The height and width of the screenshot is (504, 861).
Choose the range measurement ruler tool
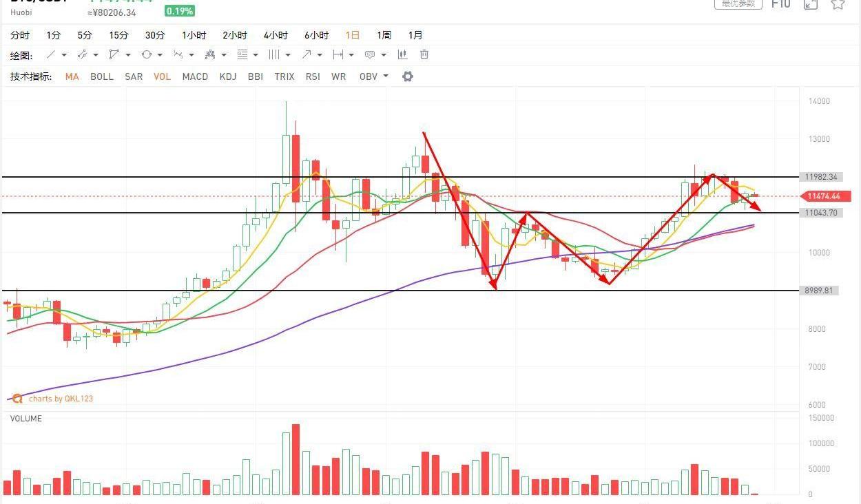[x=338, y=54]
